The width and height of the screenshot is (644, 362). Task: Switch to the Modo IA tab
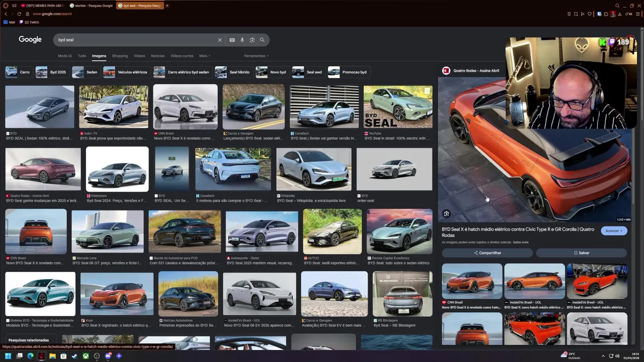65,56
